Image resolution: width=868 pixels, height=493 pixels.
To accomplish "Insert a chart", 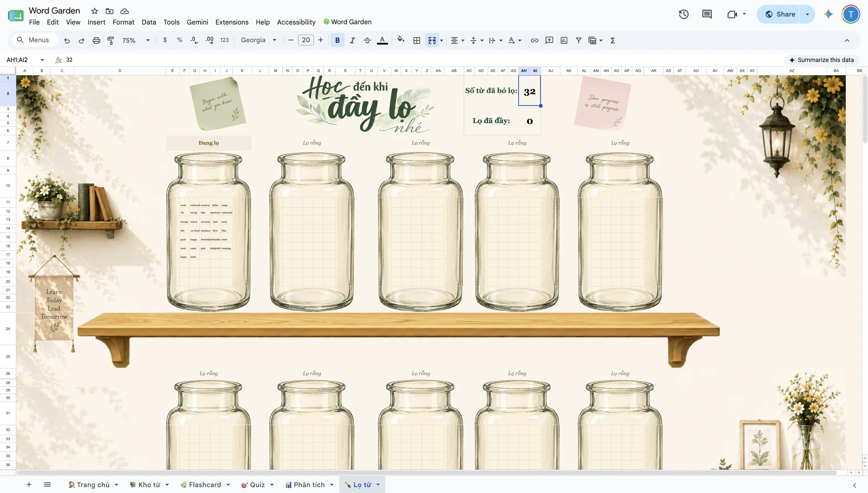I will pyautogui.click(x=564, y=40).
